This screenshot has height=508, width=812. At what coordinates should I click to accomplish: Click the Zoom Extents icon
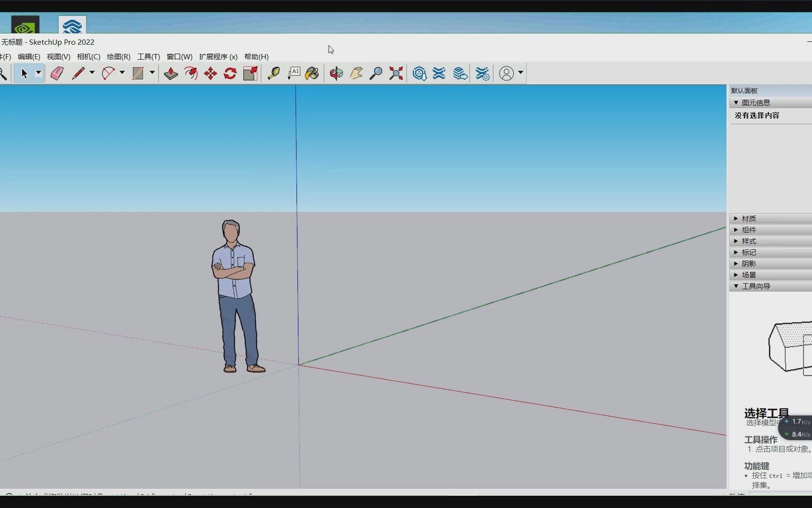(396, 73)
